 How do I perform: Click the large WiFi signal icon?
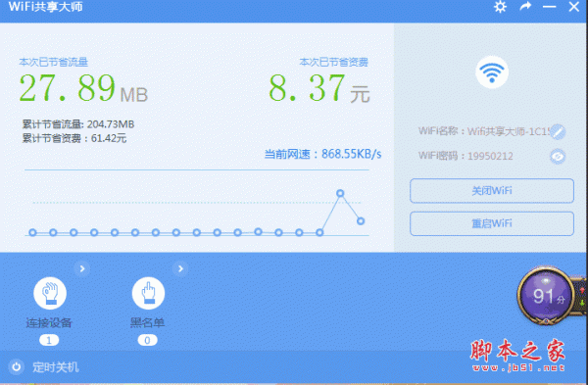pyautogui.click(x=492, y=72)
